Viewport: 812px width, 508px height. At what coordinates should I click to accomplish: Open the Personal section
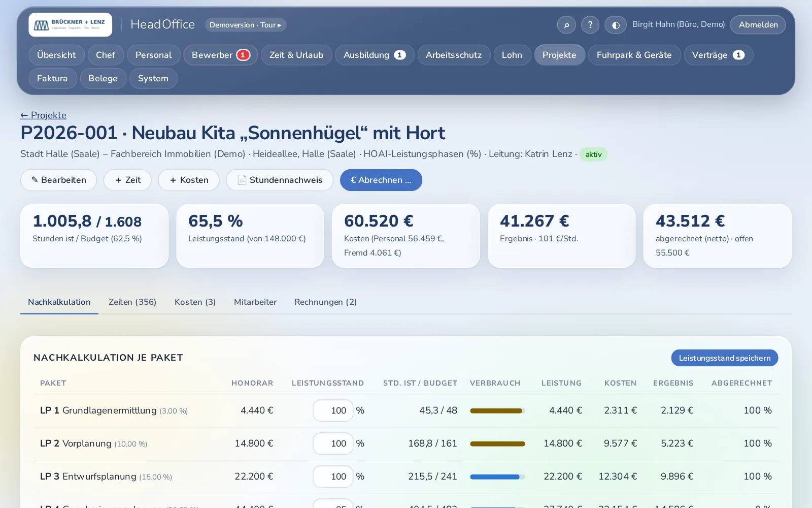(153, 55)
